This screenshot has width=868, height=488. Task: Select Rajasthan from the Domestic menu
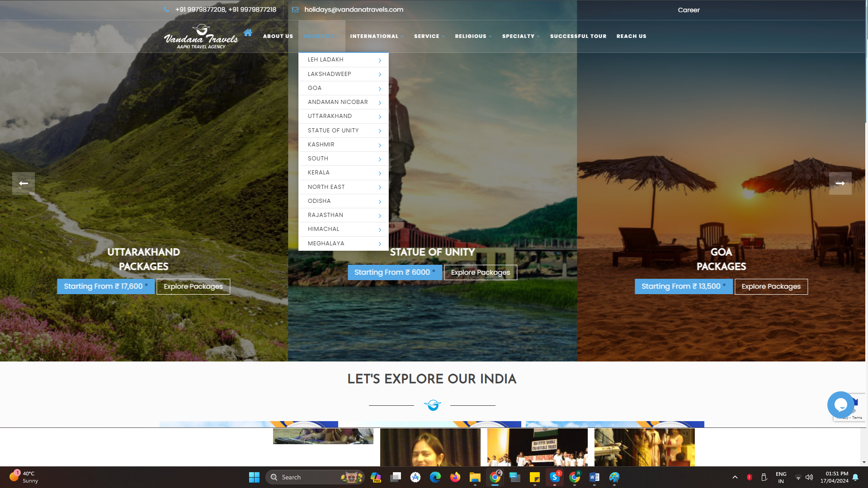coord(325,215)
